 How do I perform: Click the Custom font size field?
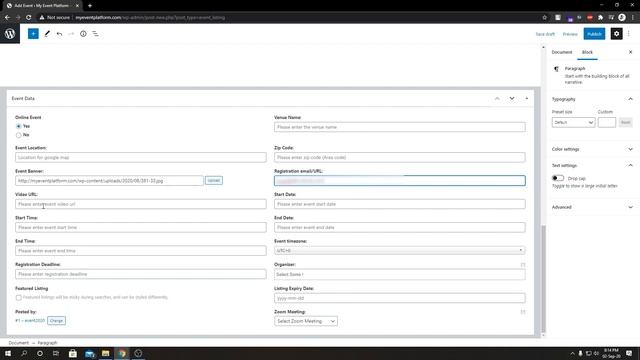[607, 122]
